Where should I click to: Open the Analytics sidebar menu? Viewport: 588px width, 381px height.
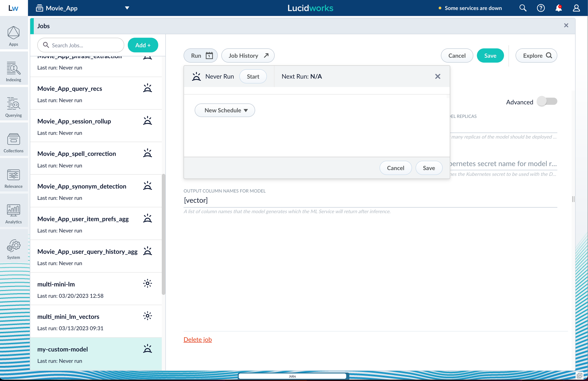[x=13, y=213]
